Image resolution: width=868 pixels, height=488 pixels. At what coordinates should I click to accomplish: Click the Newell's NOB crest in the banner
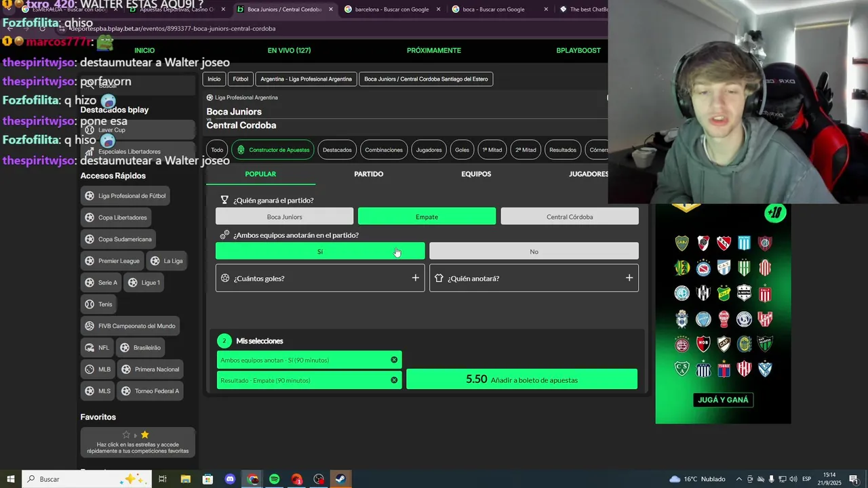pos(703,344)
